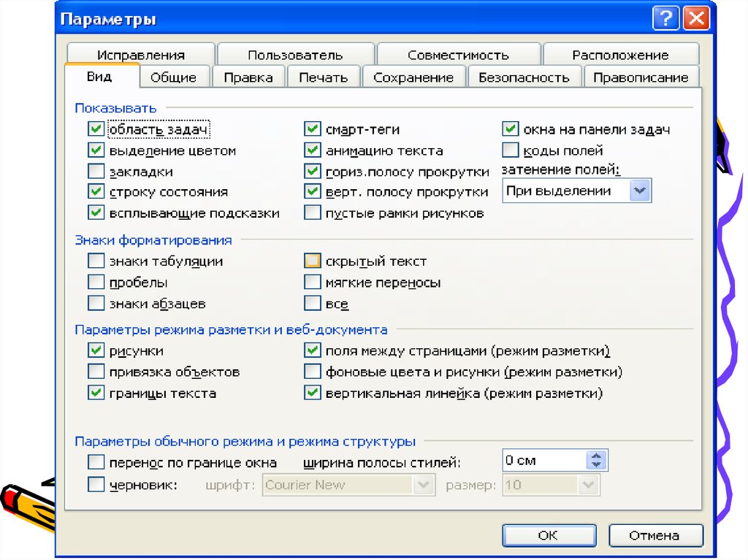The image size is (748, 560).
Task: Switch to the Исправления tab
Action: [141, 55]
